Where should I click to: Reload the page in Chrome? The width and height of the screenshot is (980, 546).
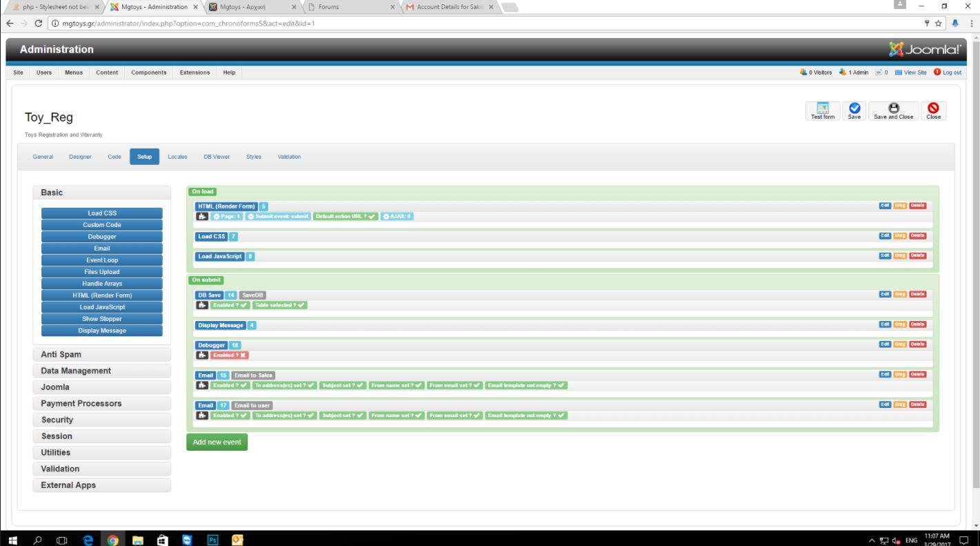38,23
